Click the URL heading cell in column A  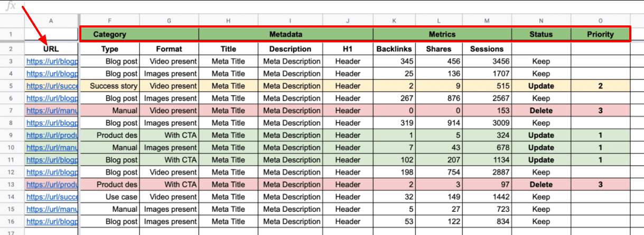(51, 49)
